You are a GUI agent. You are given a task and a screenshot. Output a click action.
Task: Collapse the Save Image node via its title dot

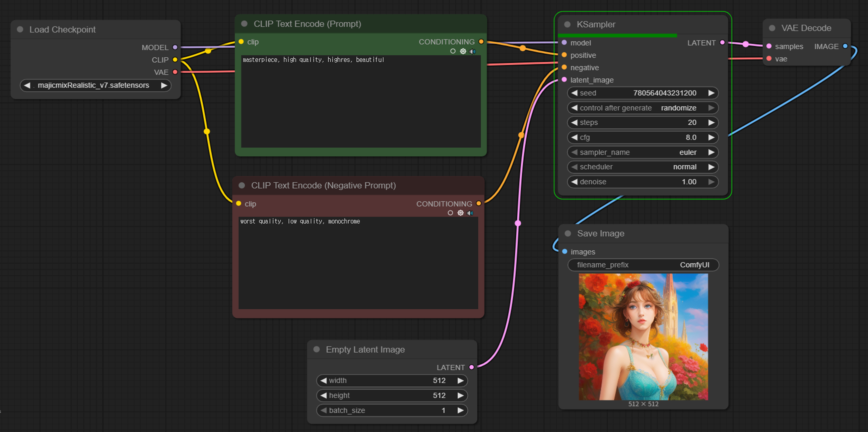[x=568, y=234]
